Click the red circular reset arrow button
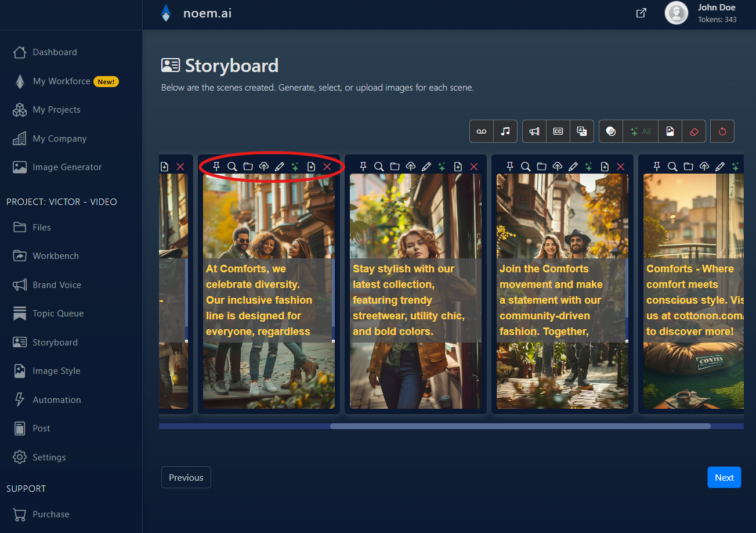This screenshot has height=533, width=756. pyautogui.click(x=722, y=131)
